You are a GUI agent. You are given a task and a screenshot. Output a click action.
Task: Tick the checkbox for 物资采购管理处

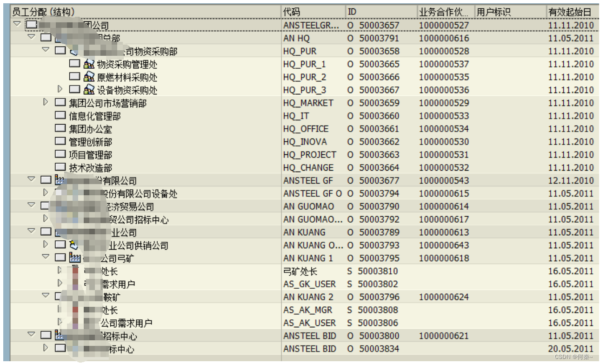pos(75,63)
